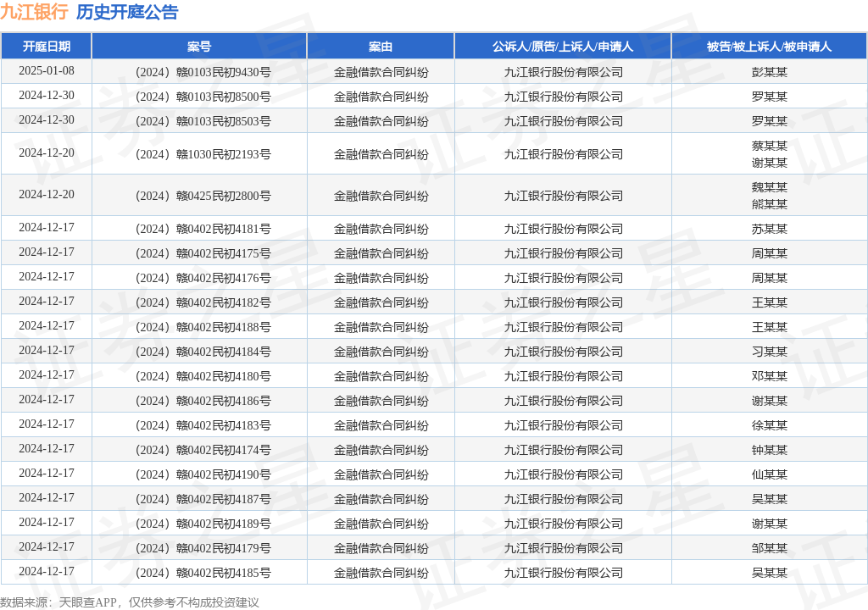Click the date in the 8503号 row
The width and height of the screenshot is (868, 610).
(47, 120)
